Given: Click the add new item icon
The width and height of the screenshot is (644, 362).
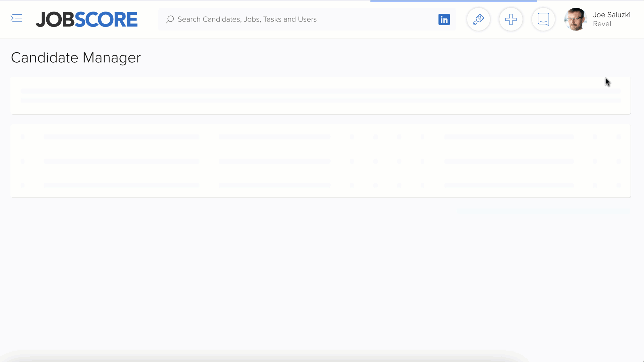Looking at the screenshot, I should [x=511, y=19].
